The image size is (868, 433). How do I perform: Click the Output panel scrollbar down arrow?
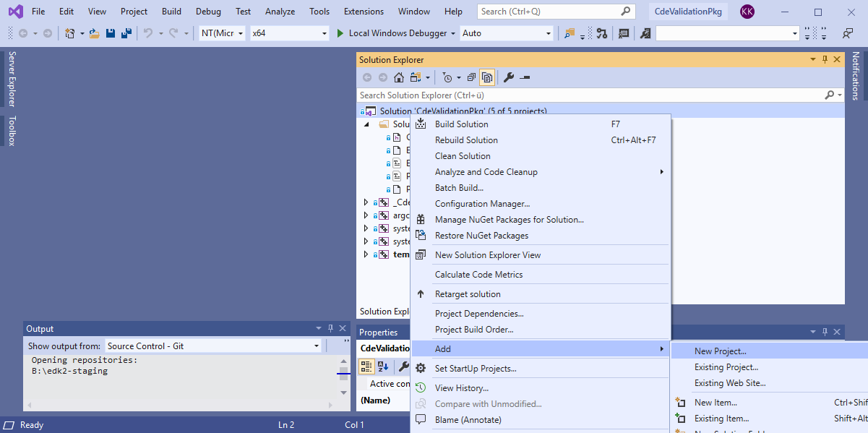click(x=344, y=393)
